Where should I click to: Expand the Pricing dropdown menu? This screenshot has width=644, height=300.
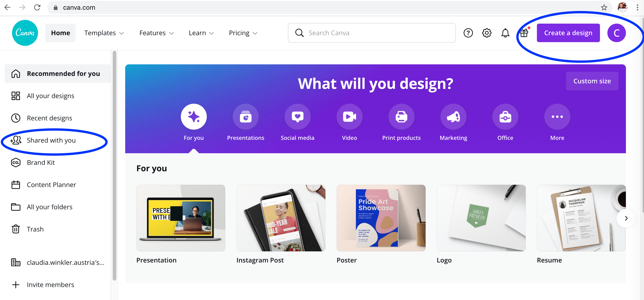point(243,33)
